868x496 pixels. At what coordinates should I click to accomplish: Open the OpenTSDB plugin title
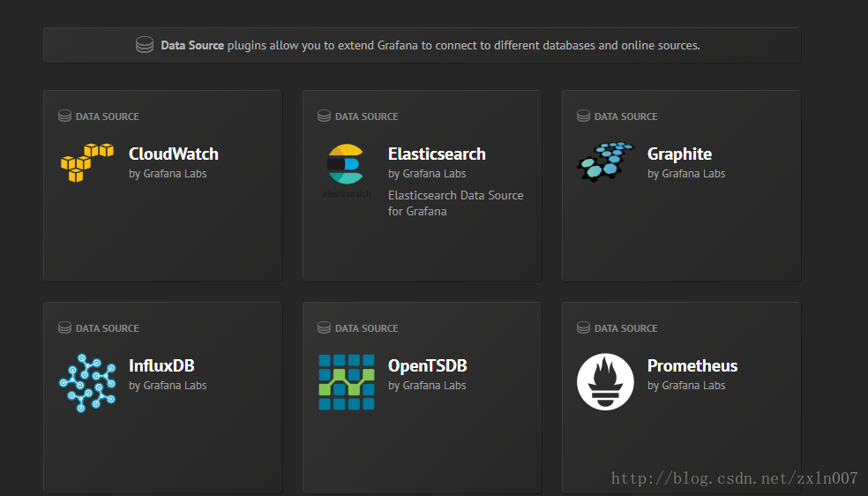coord(427,366)
